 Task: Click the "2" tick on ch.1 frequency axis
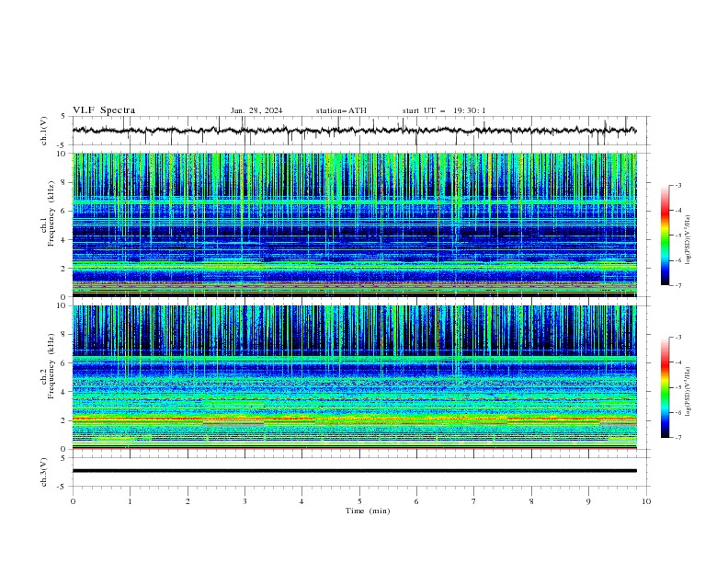(x=65, y=268)
